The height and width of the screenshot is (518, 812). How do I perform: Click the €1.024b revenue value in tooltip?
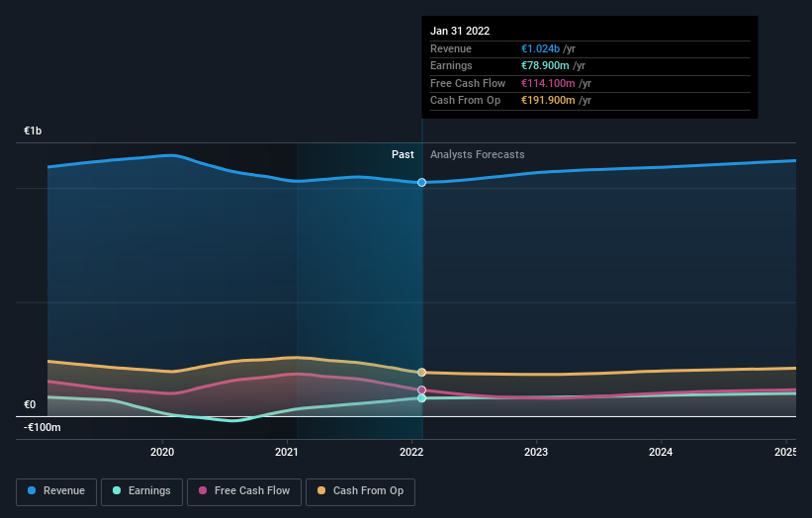[540, 48]
